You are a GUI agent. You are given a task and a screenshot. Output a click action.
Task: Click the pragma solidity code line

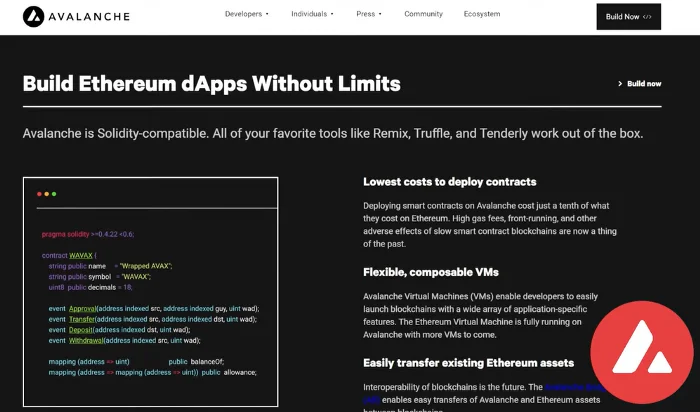tap(88, 234)
